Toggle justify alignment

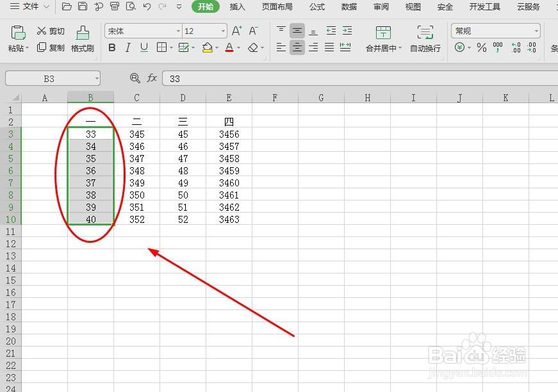329,47
